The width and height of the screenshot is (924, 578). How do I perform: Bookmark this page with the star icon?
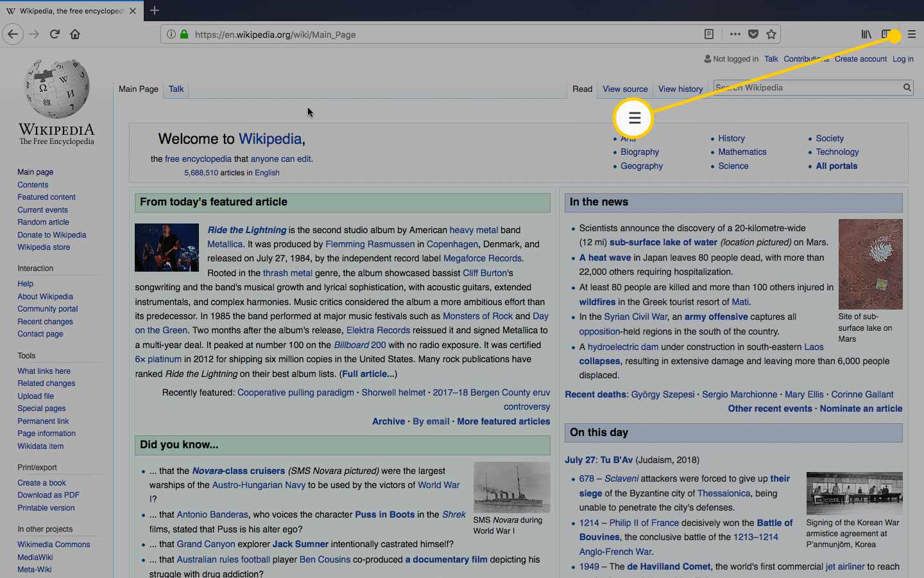tap(771, 35)
